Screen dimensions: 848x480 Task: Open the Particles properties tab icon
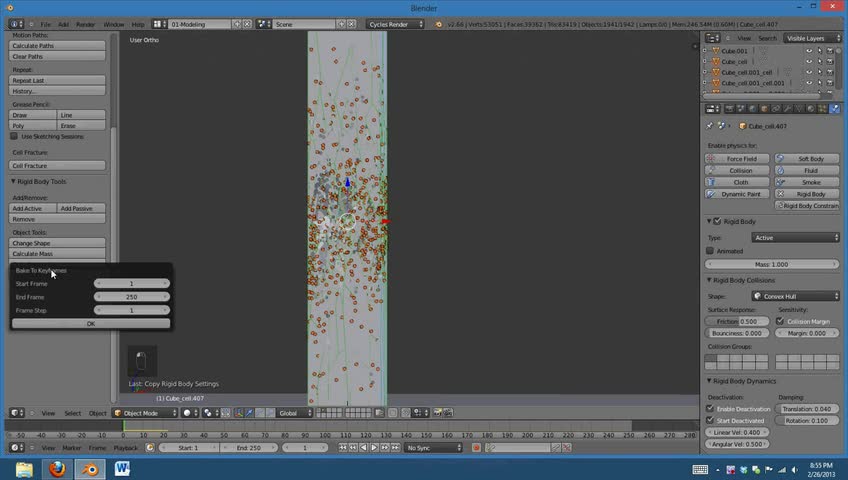[x=823, y=109]
